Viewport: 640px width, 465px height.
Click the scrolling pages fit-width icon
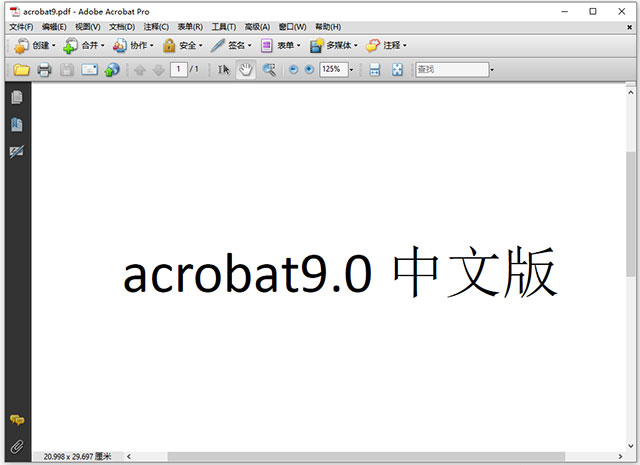pos(374,70)
